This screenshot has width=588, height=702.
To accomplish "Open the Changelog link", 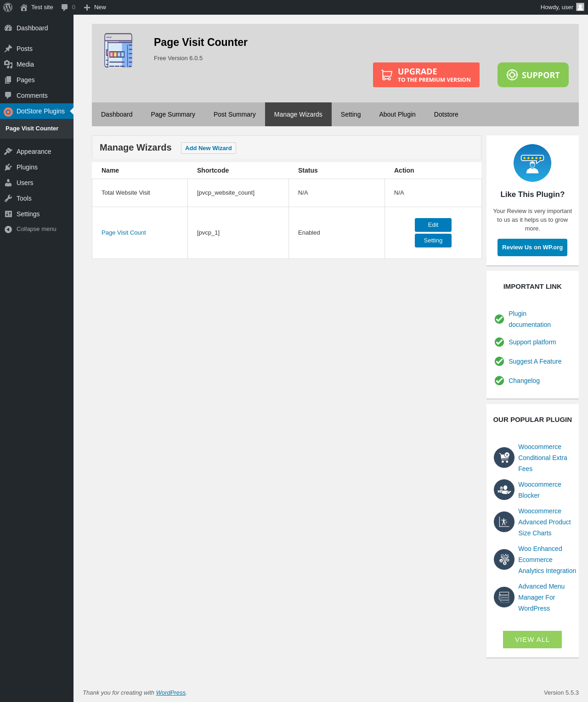I will 524,381.
